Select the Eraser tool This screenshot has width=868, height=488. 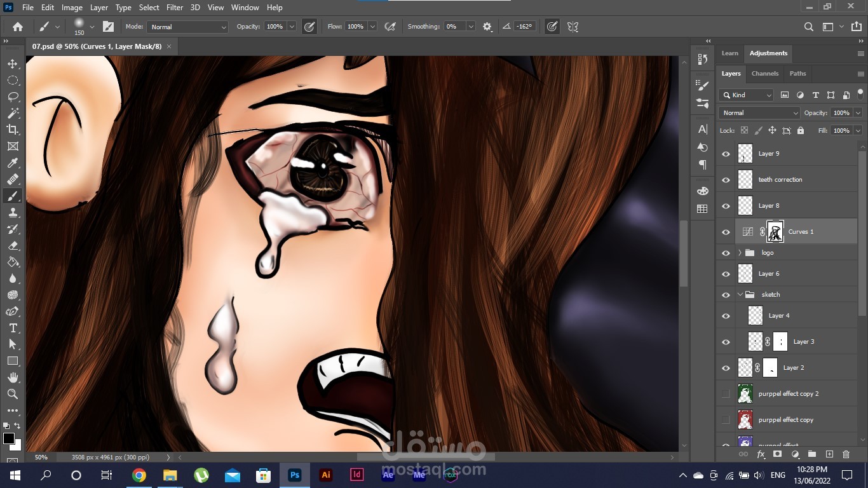(13, 245)
